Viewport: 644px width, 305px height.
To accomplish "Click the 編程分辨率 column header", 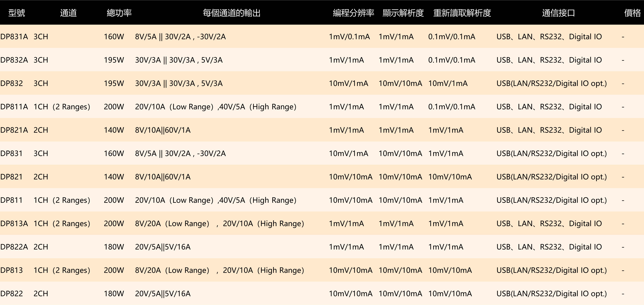I will click(354, 13).
